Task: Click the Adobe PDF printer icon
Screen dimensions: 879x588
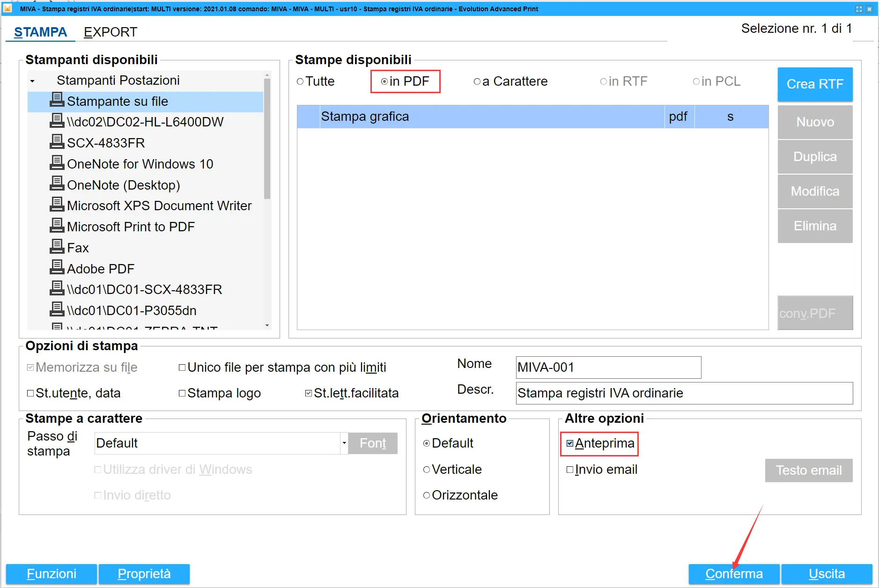Action: click(57, 268)
